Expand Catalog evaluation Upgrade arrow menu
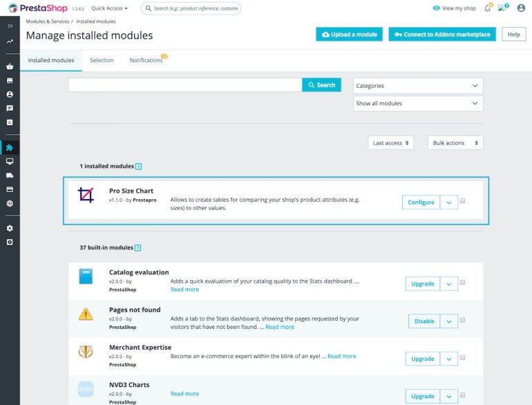The image size is (532, 405). (x=449, y=284)
